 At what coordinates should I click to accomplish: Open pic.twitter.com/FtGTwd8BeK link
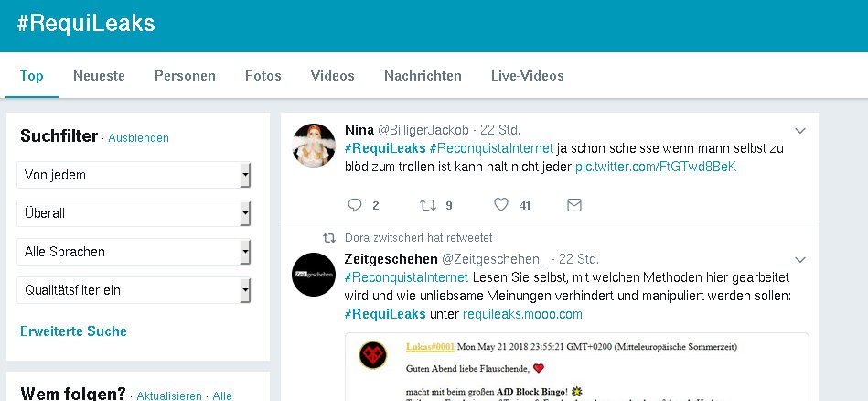pos(656,167)
